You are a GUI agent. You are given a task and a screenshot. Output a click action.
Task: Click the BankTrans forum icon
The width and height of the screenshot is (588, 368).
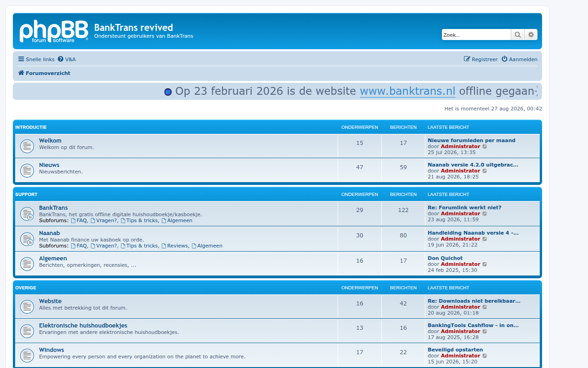click(x=27, y=214)
